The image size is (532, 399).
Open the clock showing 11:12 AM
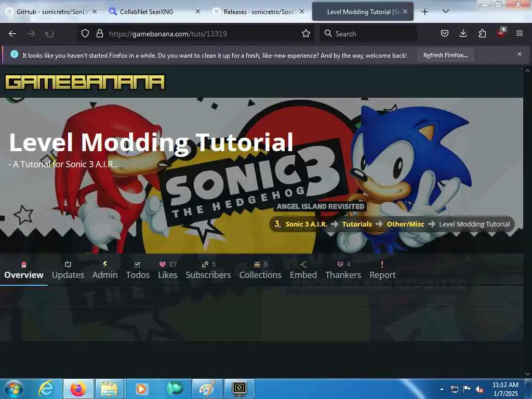[x=505, y=389]
